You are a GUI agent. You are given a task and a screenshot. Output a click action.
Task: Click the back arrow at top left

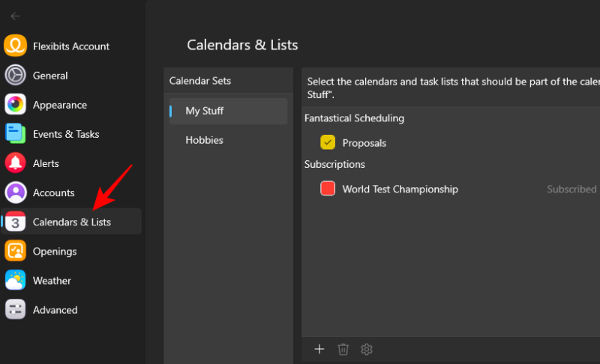[15, 16]
